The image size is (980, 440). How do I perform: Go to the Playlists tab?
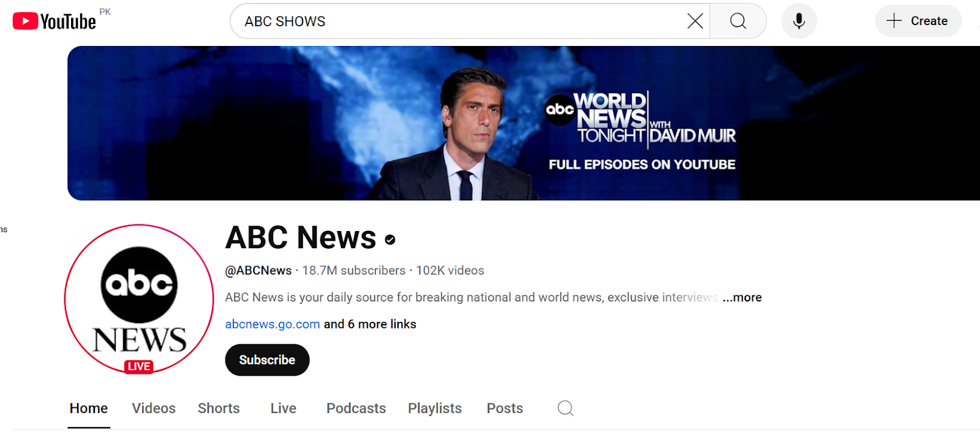tap(435, 408)
